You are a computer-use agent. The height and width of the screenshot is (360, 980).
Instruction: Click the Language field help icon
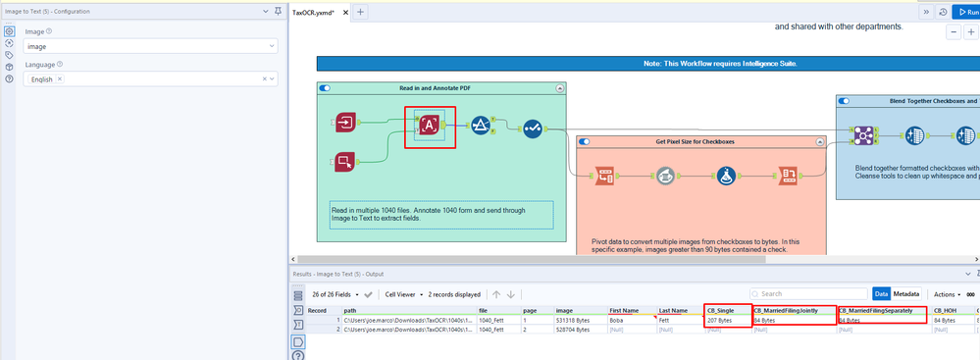[x=60, y=64]
